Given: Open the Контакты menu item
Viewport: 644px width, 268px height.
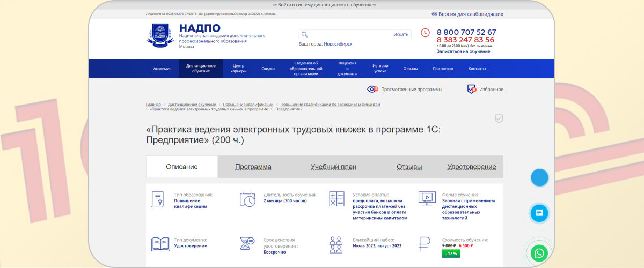Looking at the screenshot, I should (x=477, y=69).
